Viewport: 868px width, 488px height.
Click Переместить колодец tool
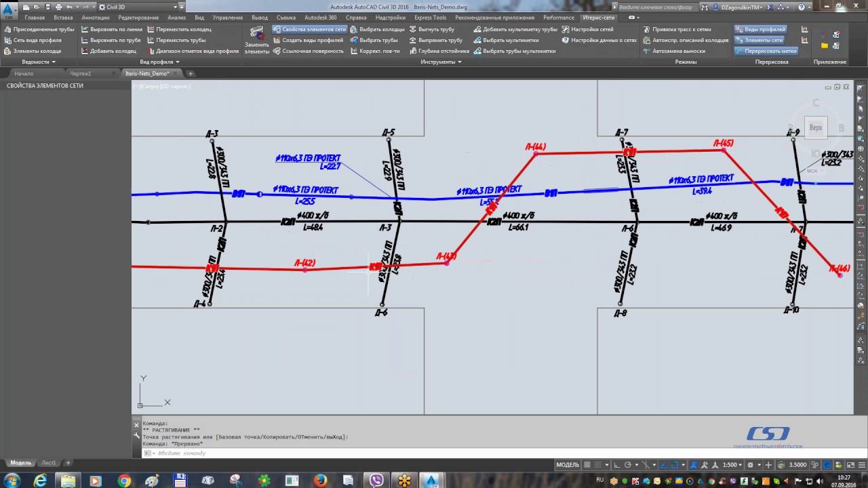point(178,29)
